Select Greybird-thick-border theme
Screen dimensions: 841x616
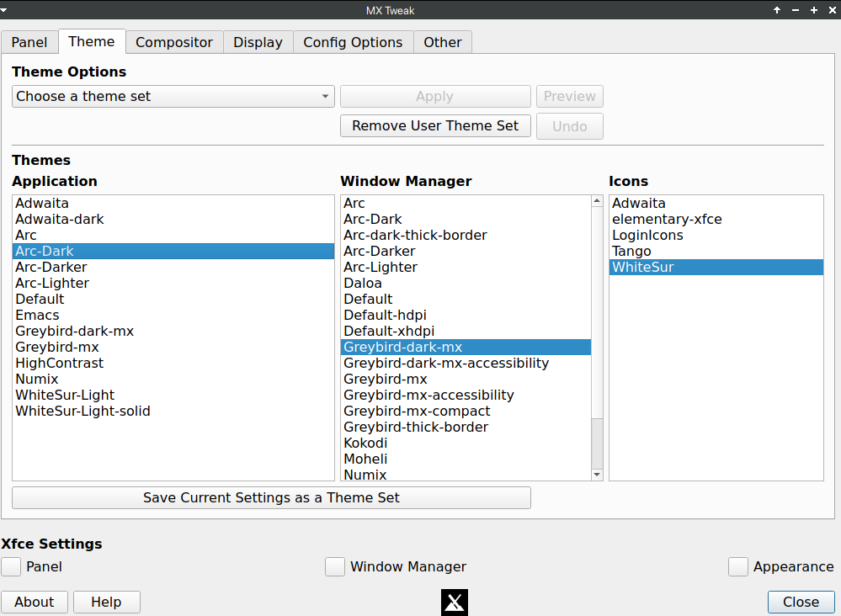coord(466,427)
